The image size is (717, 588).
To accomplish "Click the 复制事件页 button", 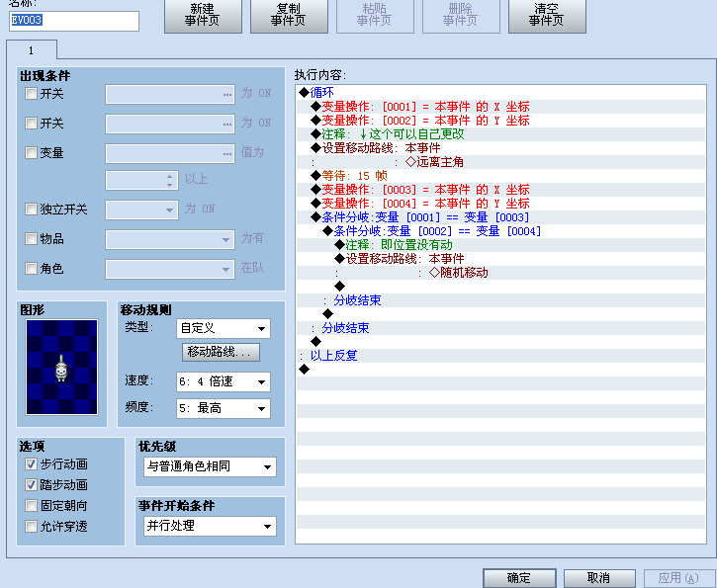I will point(289,15).
